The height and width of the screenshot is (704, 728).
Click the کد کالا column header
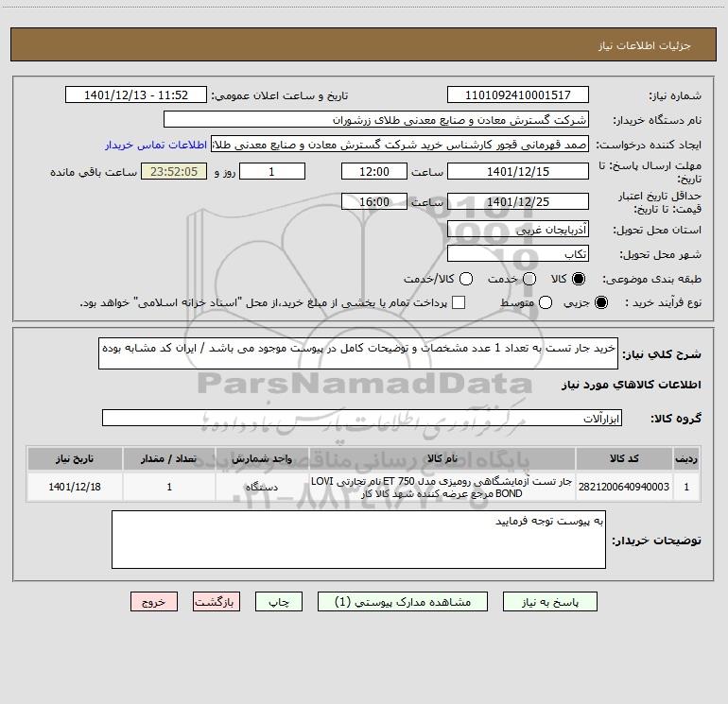(x=624, y=458)
